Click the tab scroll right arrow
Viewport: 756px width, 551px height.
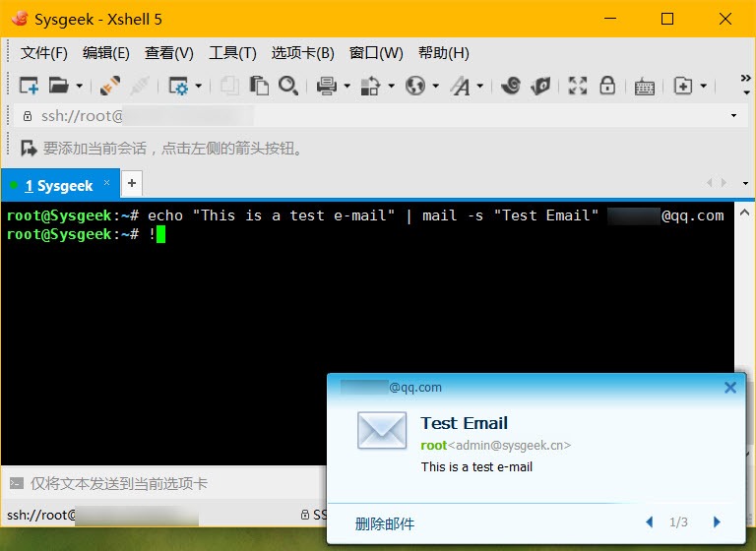tap(724, 183)
